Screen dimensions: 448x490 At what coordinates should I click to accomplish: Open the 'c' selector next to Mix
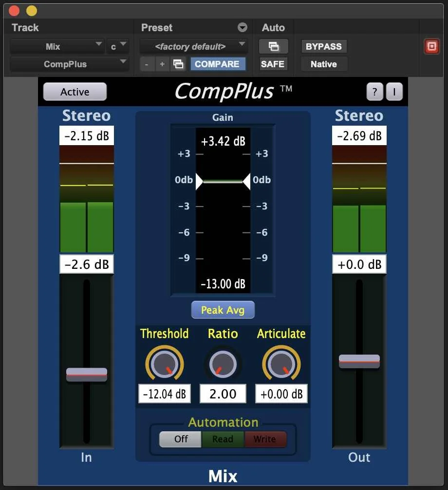(118, 46)
